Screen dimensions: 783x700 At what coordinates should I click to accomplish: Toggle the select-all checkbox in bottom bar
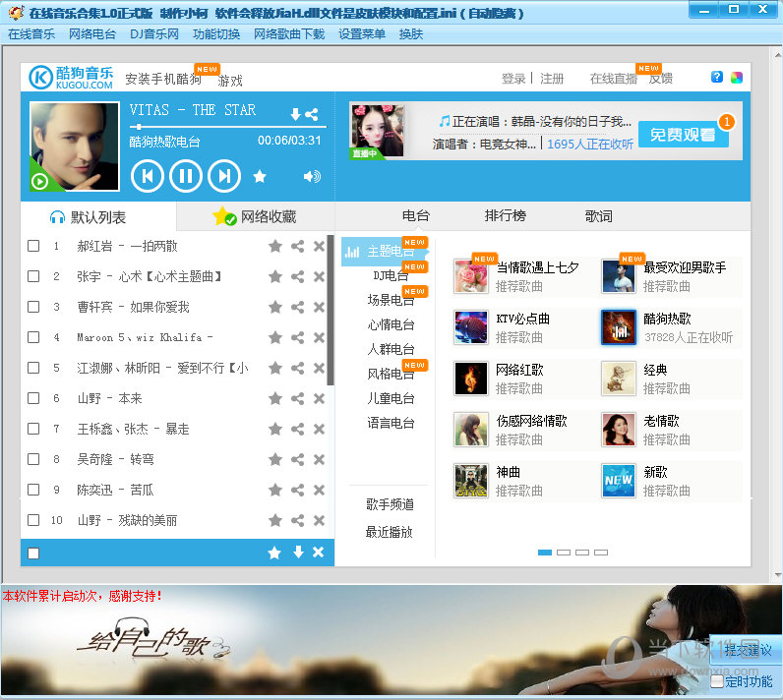[33, 554]
